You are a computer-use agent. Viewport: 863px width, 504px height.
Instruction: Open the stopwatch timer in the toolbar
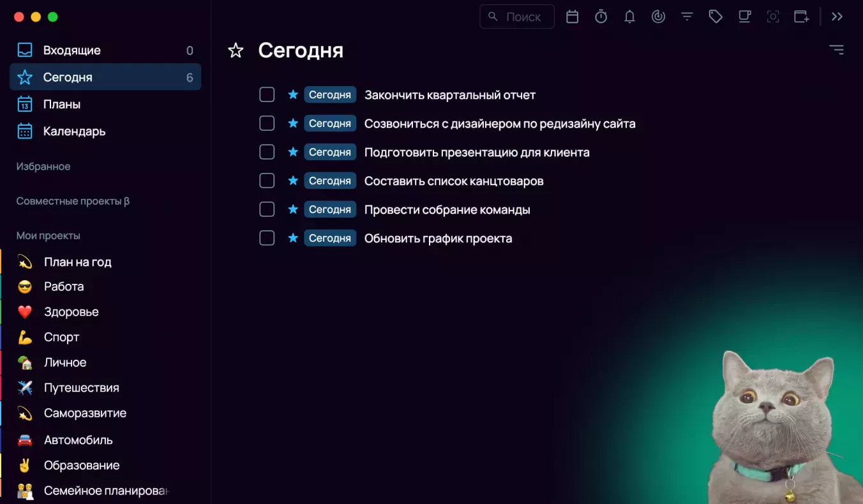[601, 17]
